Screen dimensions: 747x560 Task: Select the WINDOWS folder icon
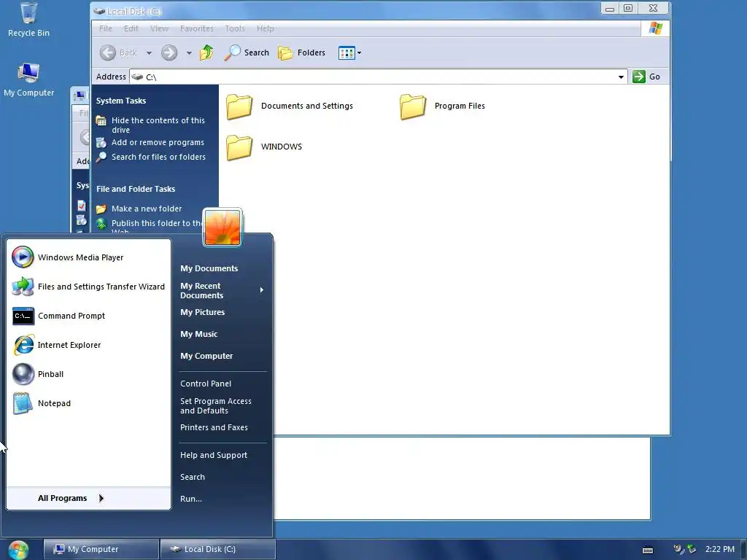pyautogui.click(x=239, y=147)
